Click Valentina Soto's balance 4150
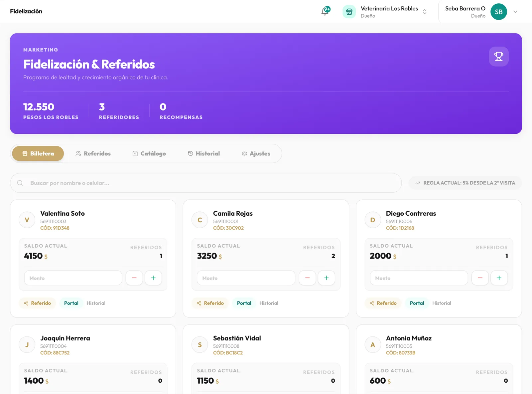The height and width of the screenshot is (394, 532). click(x=33, y=256)
